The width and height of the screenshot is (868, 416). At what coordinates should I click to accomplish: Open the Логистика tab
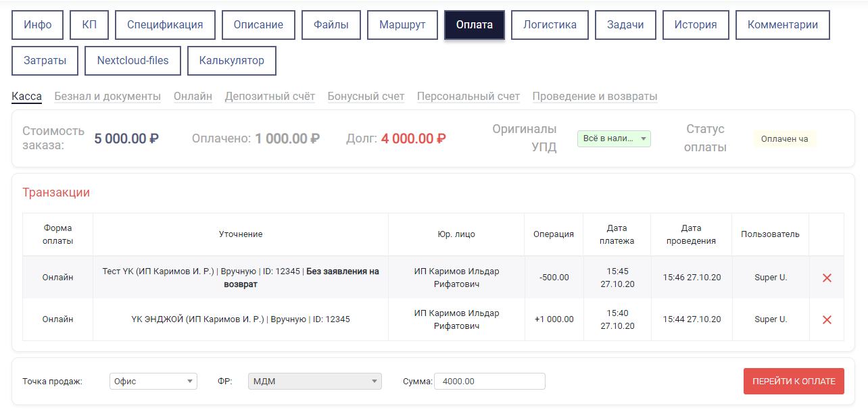(550, 25)
